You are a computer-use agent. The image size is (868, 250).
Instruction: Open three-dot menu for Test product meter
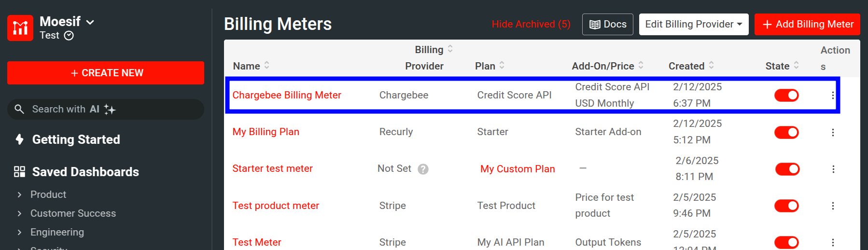tap(833, 206)
